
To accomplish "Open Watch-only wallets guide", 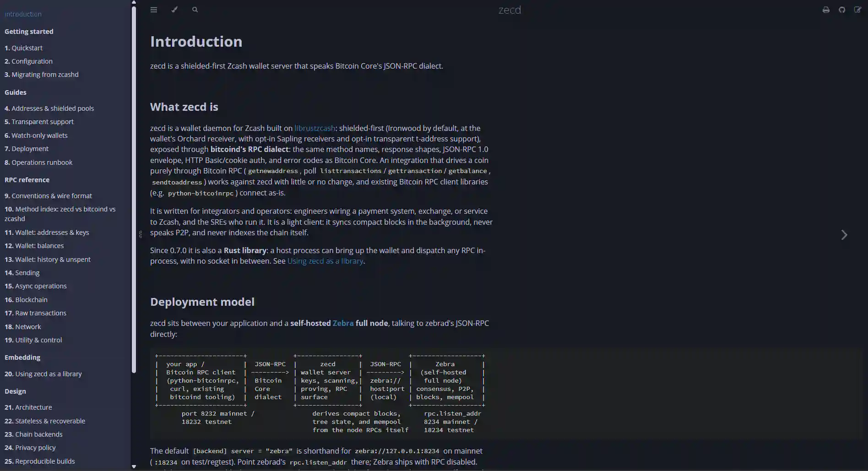I will click(x=36, y=135).
